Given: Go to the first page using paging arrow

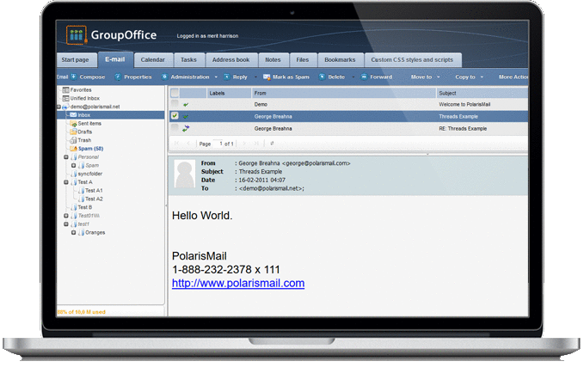Looking at the screenshot, I should point(176,144).
